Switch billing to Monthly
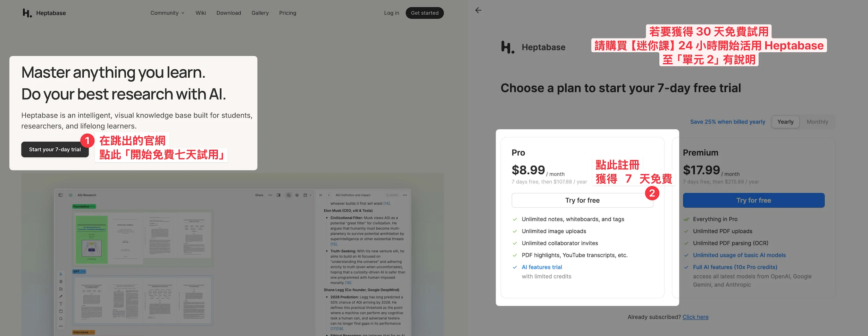The image size is (868, 336). [817, 122]
